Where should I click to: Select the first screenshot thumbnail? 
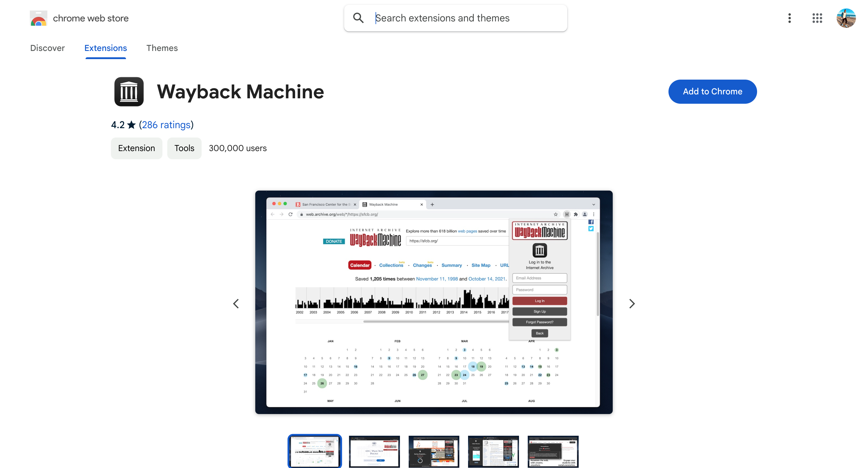coord(314,451)
